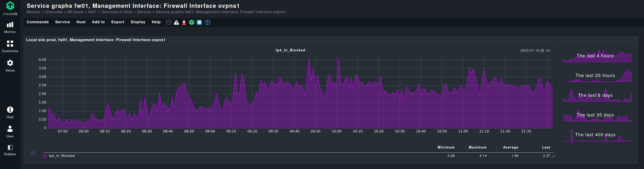The image size is (644, 169).
Task: Click the schedule downtime traffic cone icon
Action: [184, 22]
